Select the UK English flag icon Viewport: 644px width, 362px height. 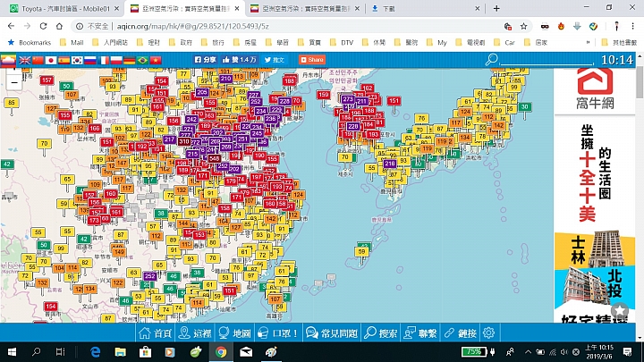click(24, 60)
